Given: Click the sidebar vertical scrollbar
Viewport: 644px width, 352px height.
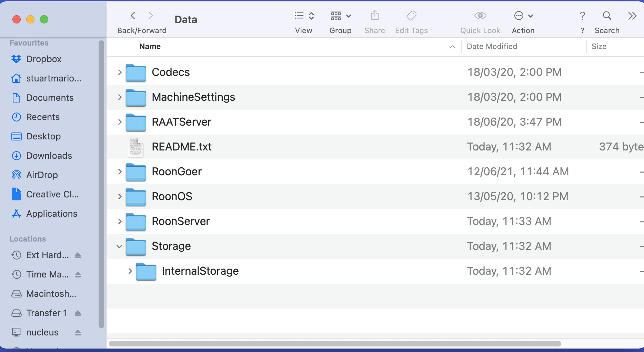Looking at the screenshot, I should pyautogui.click(x=101, y=184).
